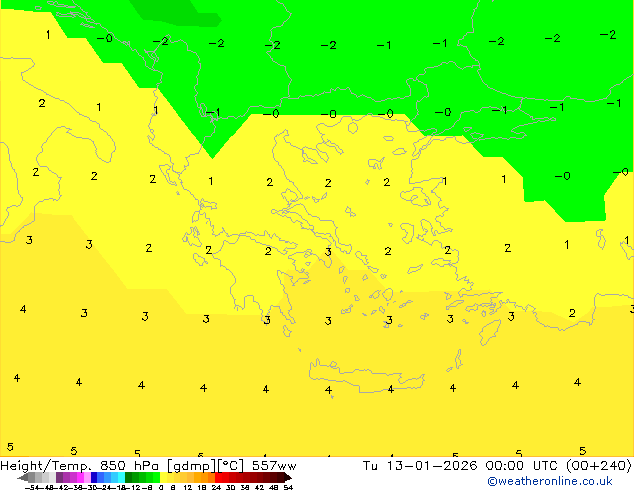This screenshot has height=490, width=634.
Task: Click the gray left arrow end of the color scale
Action: click(x=23, y=477)
